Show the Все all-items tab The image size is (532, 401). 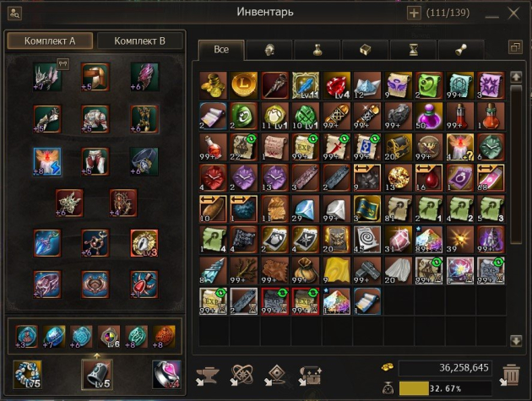coord(221,50)
